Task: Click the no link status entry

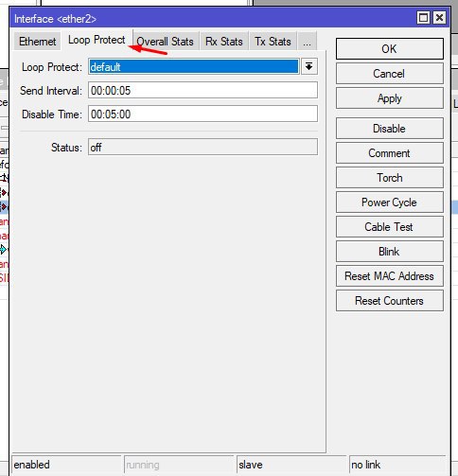Action: [x=398, y=465]
